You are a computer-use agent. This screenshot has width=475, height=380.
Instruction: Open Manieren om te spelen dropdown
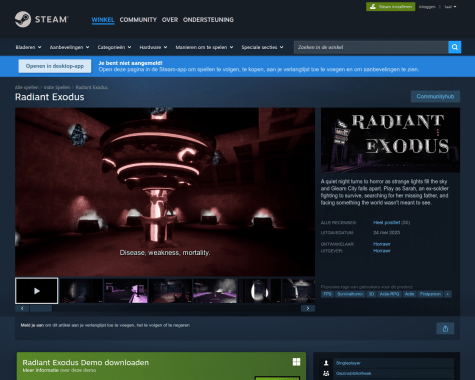coord(204,47)
